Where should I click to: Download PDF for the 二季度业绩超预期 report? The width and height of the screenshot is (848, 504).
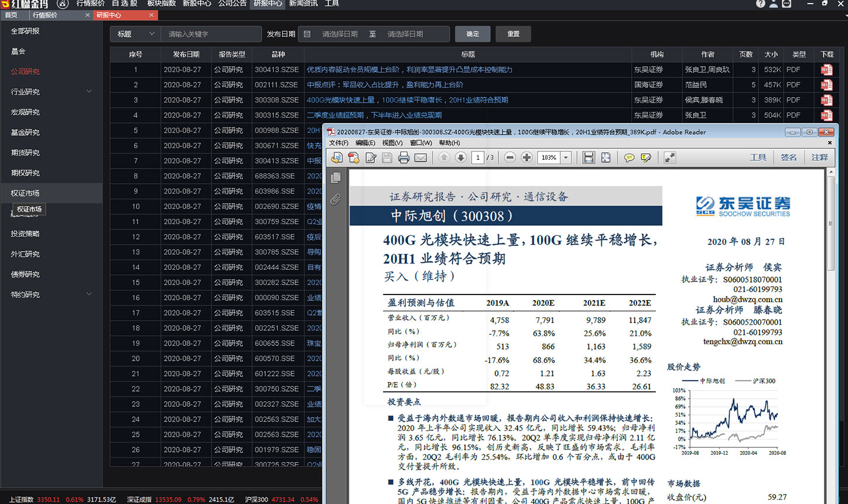pos(826,115)
